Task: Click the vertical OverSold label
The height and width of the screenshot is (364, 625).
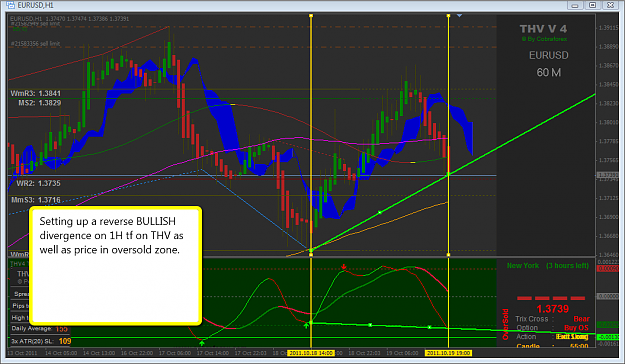Action: (x=505, y=324)
